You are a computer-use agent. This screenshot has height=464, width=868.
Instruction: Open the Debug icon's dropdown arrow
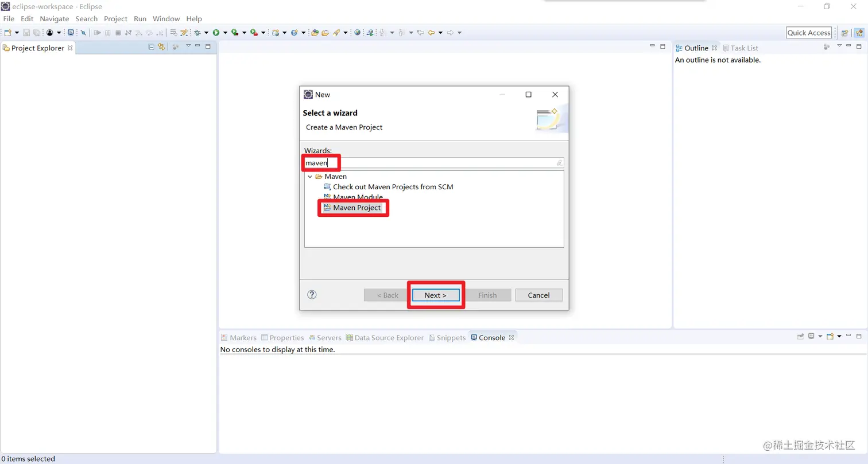pos(206,33)
